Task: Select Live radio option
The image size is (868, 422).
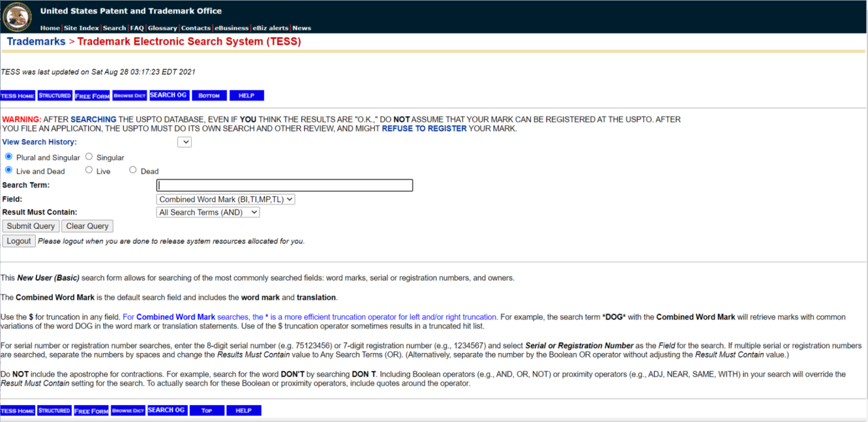Action: (x=89, y=169)
